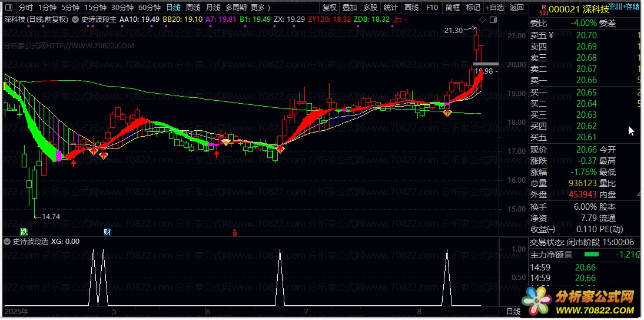Open the 复权 adjustment option

point(330,7)
